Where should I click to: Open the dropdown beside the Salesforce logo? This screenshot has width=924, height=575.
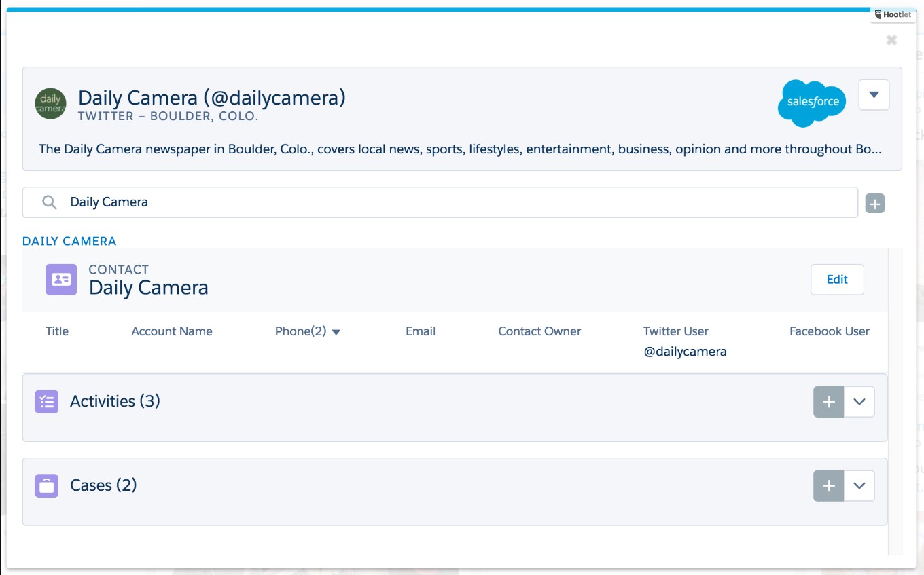tap(874, 95)
